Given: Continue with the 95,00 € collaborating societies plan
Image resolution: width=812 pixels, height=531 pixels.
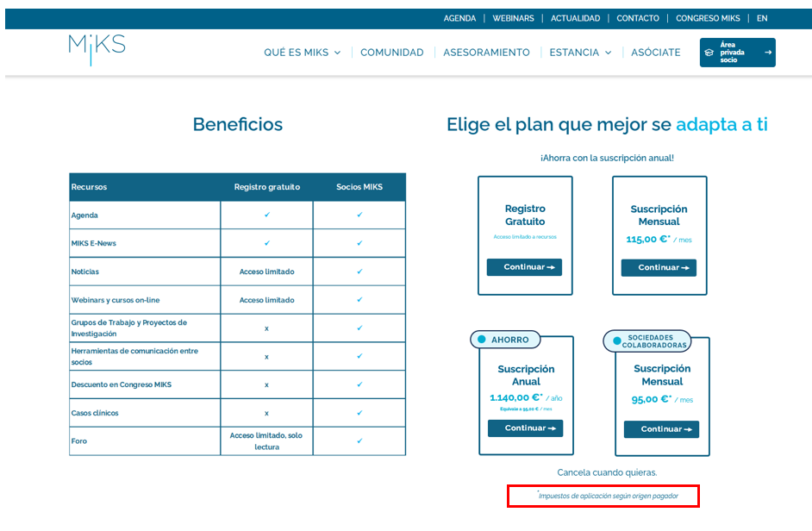Looking at the screenshot, I should pyautogui.click(x=661, y=429).
